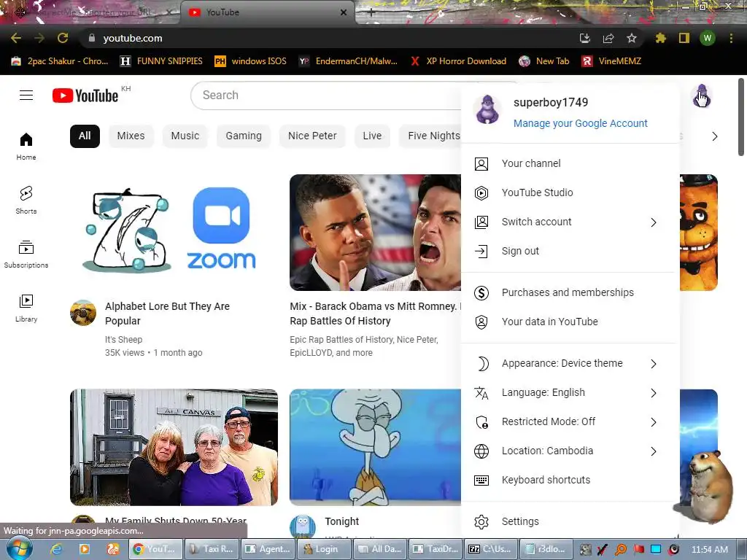The image size is (747, 560).
Task: Click the share page icon in address bar
Action: pos(608,38)
